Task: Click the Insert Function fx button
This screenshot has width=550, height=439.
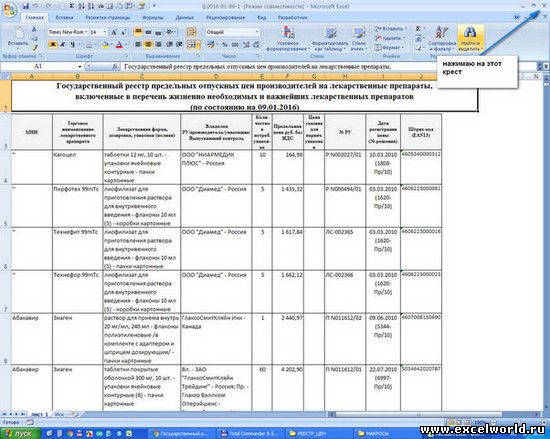Action: tap(115, 66)
